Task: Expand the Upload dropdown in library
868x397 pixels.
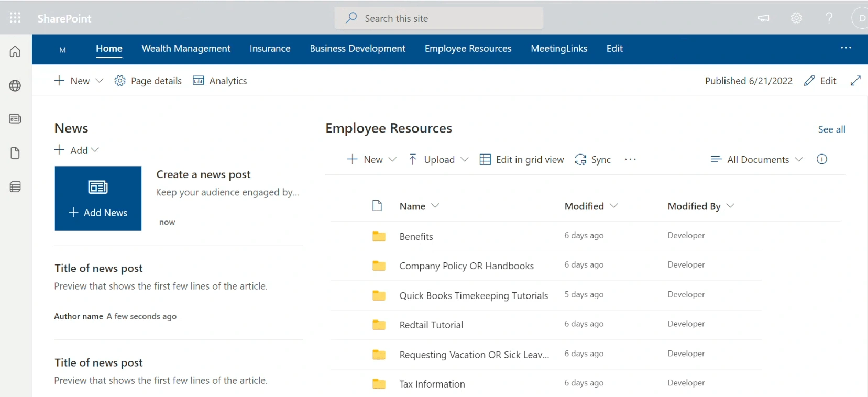Action: pyautogui.click(x=438, y=160)
